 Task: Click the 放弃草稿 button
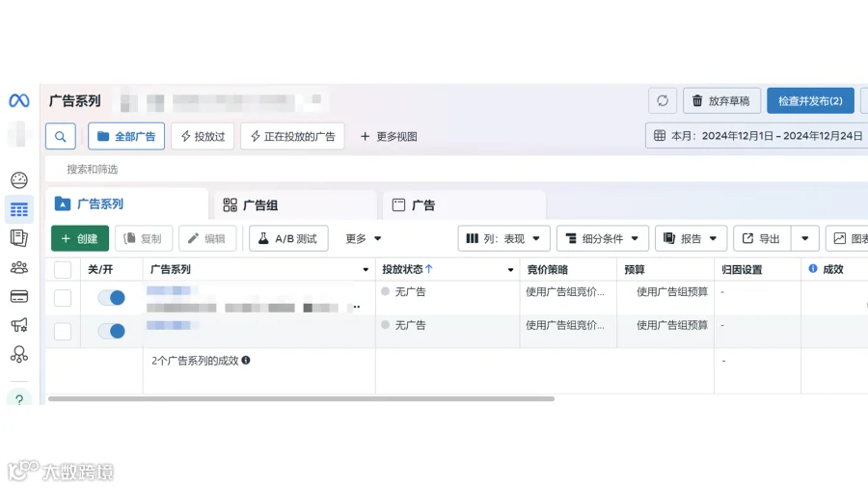pos(721,100)
